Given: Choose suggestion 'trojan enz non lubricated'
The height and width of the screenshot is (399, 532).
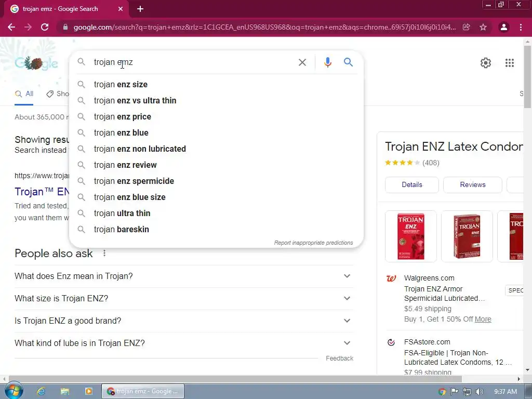Looking at the screenshot, I should click(216, 149).
